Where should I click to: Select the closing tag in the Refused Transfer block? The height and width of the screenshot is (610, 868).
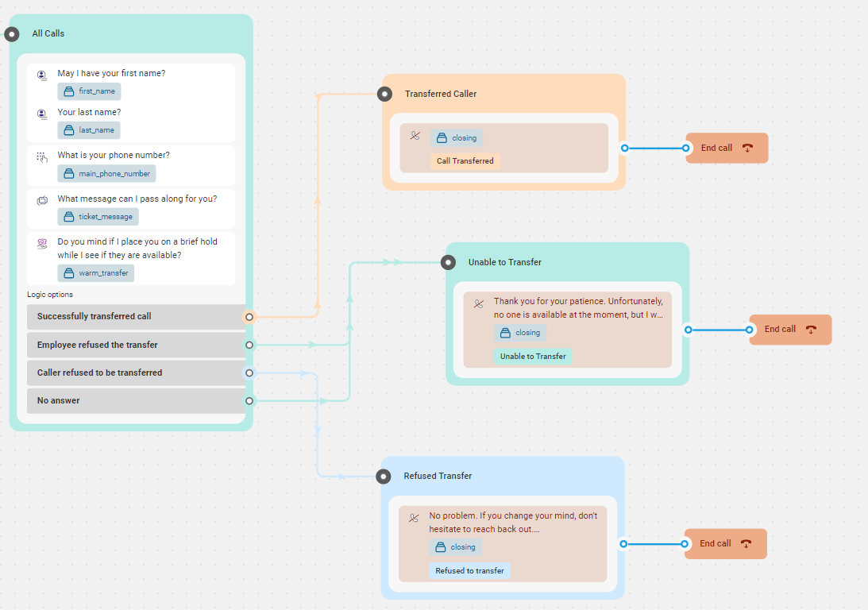[456, 547]
